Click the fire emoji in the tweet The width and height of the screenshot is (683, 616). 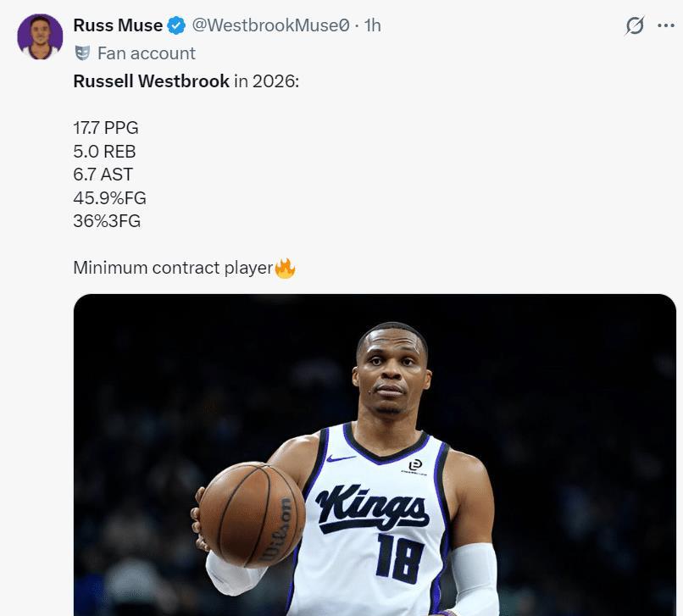pos(286,269)
